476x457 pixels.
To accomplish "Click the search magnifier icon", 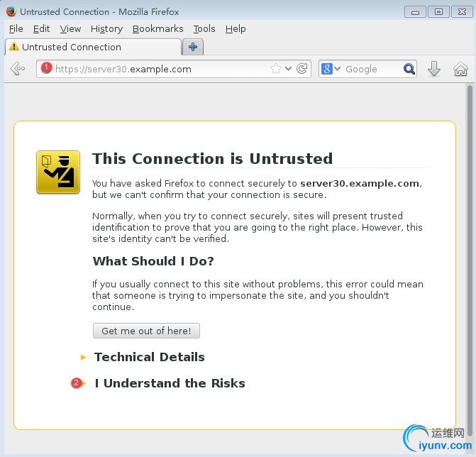I will (409, 69).
